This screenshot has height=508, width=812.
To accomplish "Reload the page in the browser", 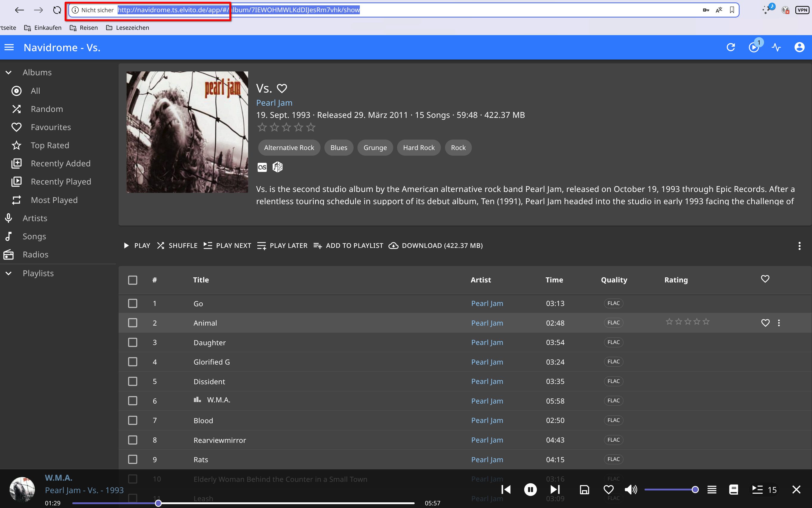I will pyautogui.click(x=57, y=10).
